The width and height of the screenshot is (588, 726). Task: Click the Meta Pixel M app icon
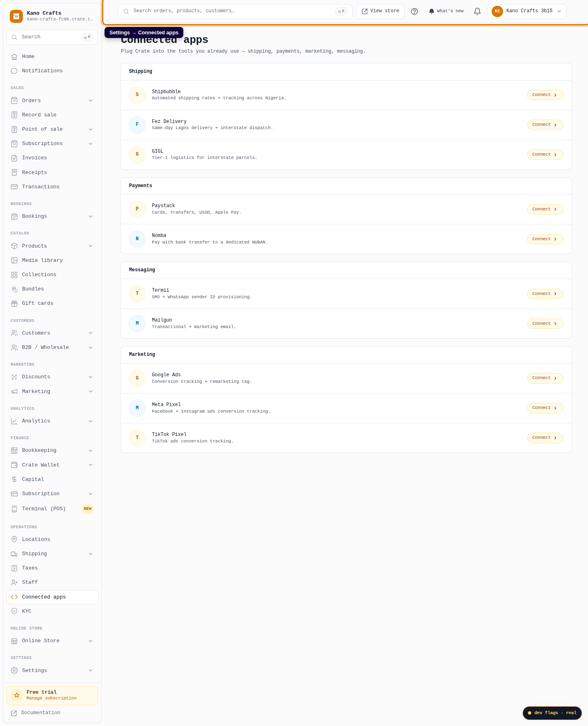137,408
